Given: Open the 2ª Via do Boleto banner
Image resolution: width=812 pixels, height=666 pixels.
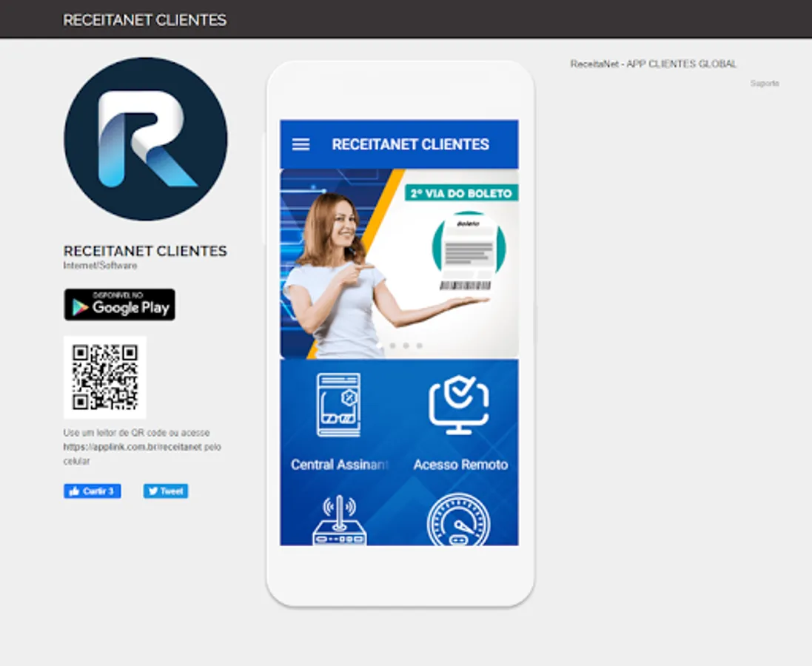Looking at the screenshot, I should (399, 263).
